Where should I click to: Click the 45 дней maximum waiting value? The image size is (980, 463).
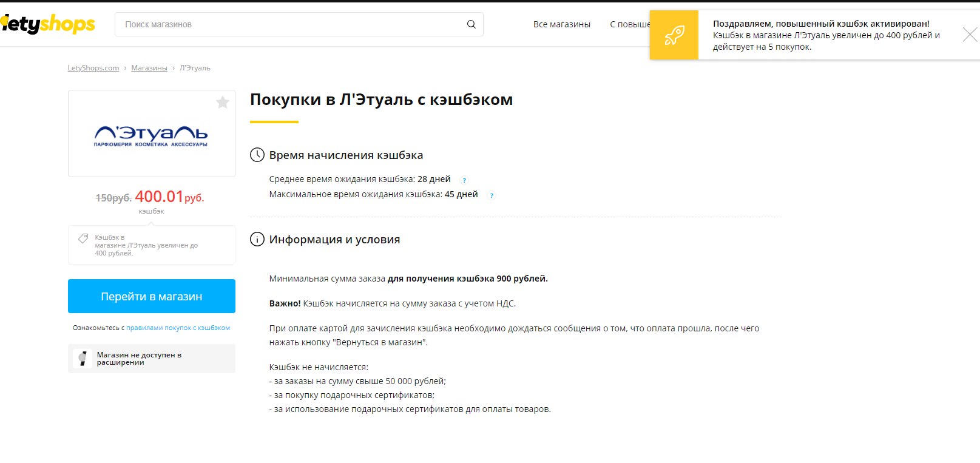pos(461,194)
